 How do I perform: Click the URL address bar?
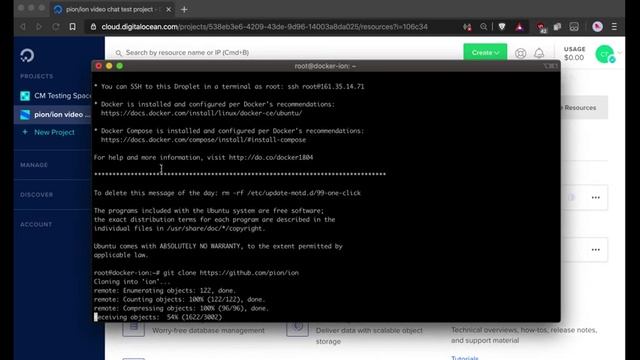point(264,27)
